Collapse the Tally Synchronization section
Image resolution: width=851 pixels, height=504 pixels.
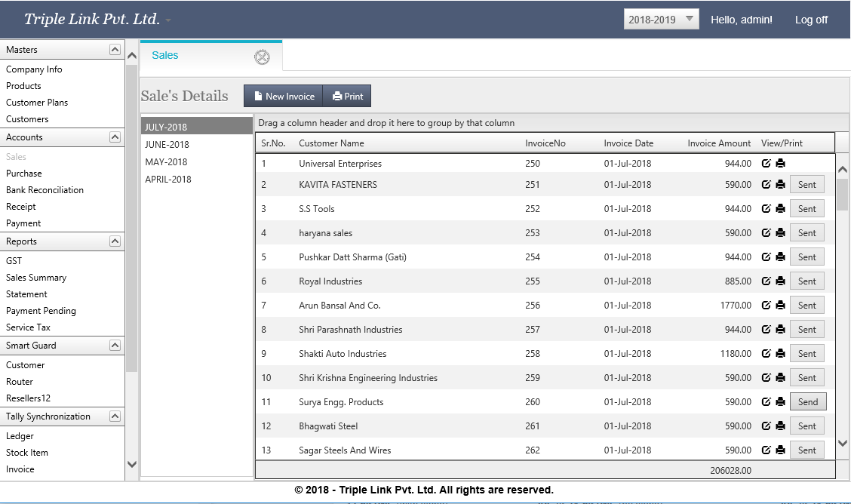pos(115,416)
